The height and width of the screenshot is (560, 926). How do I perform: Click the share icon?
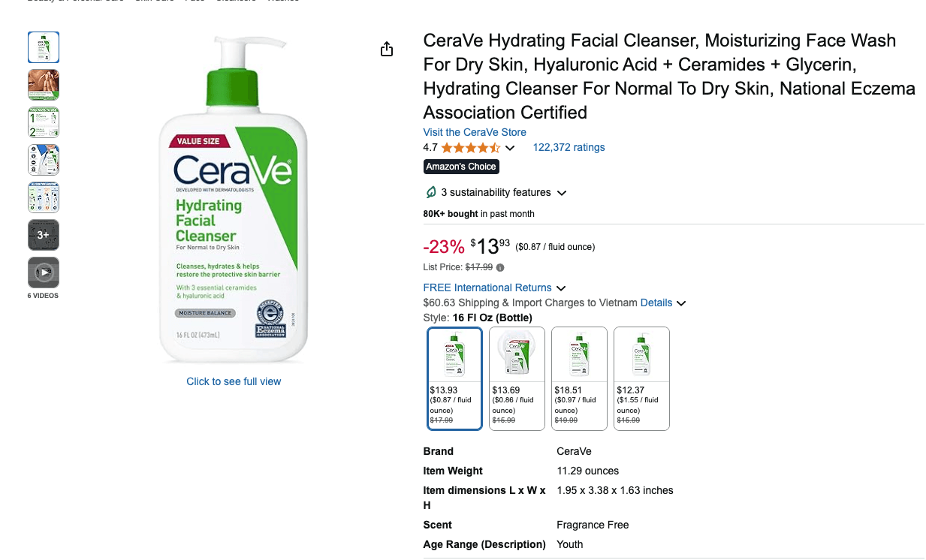386,48
